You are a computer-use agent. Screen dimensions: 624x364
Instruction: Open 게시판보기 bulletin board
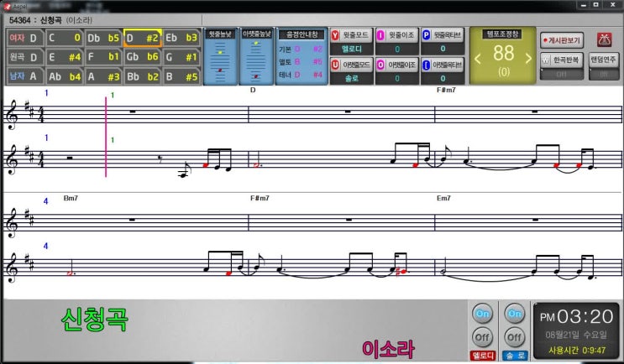(562, 39)
